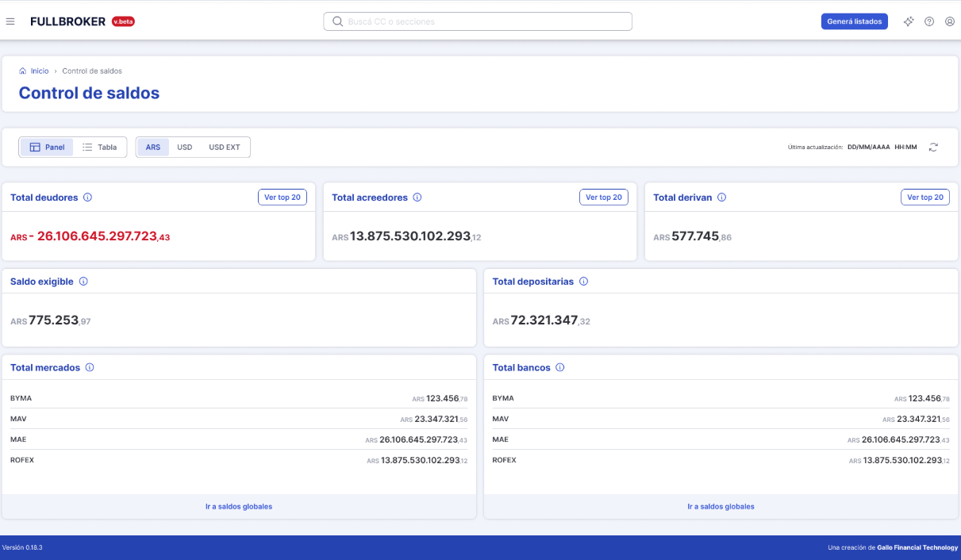View top 20 derivan
Screen dimensions: 961x560
point(925,198)
